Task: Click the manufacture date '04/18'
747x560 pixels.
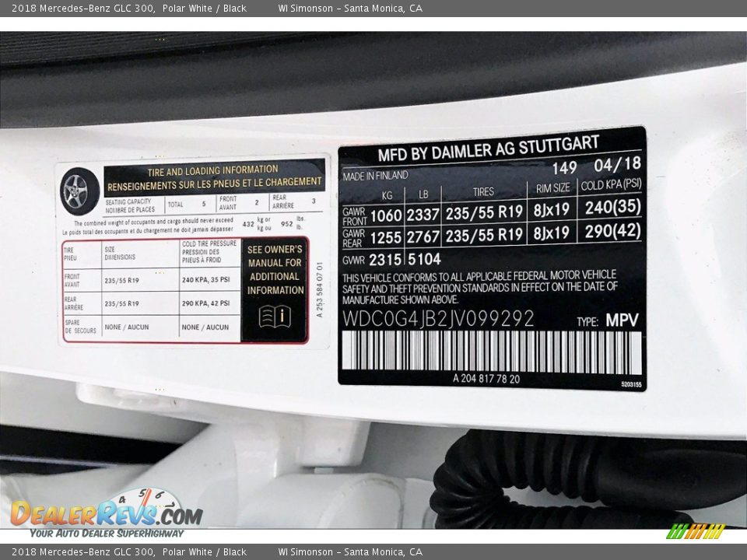Action: click(617, 163)
